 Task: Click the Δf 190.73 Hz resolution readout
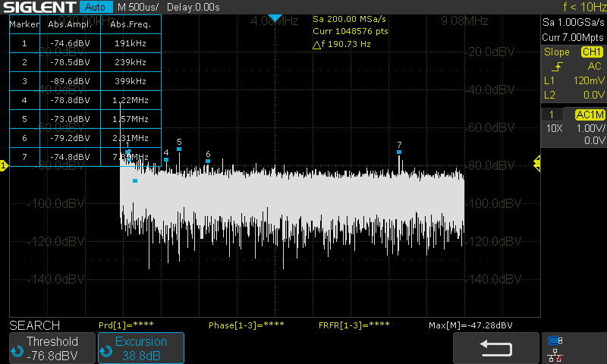tap(341, 45)
